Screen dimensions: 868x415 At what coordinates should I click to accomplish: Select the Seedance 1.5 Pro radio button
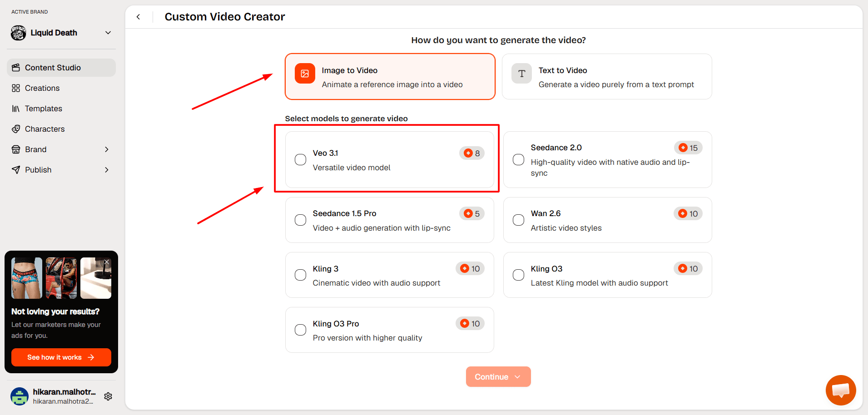point(300,220)
